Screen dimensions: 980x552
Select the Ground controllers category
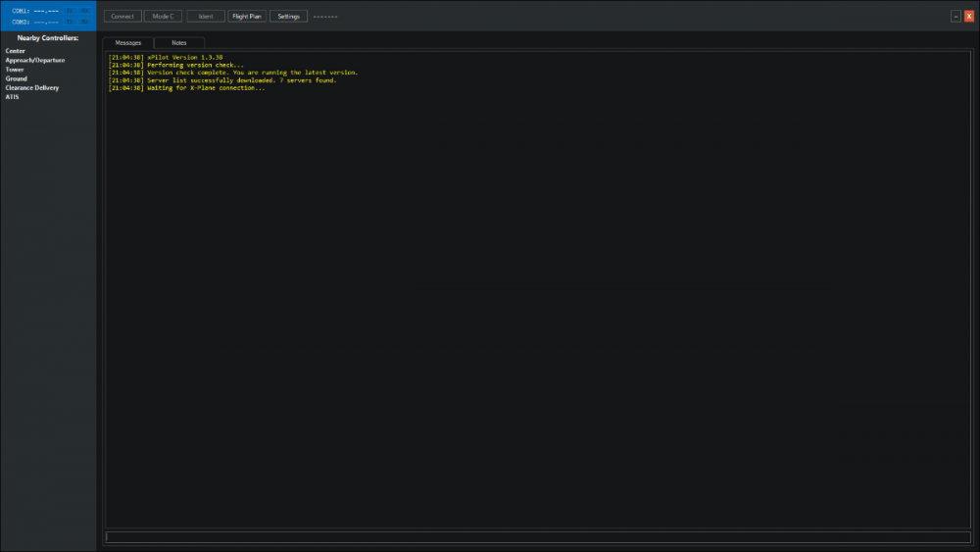17,78
